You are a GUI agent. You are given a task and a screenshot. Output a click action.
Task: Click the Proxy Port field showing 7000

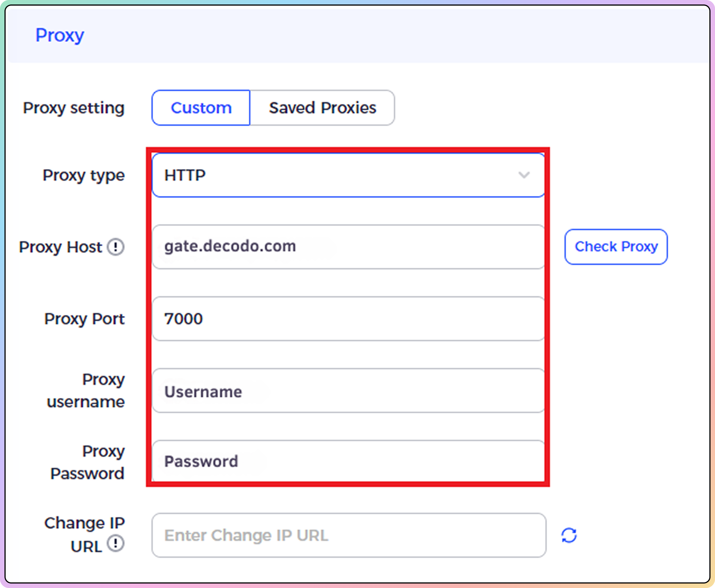[348, 319]
